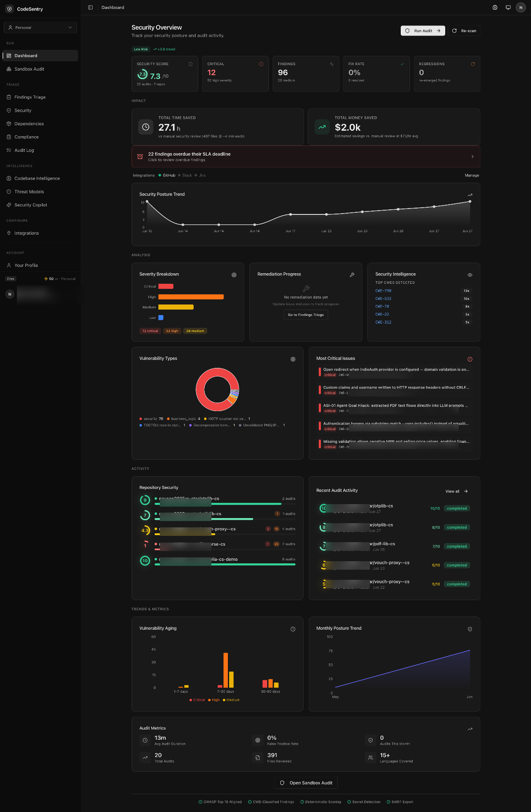Click the Run Audit button
Viewport: 531px width, 812px height.
pos(423,31)
